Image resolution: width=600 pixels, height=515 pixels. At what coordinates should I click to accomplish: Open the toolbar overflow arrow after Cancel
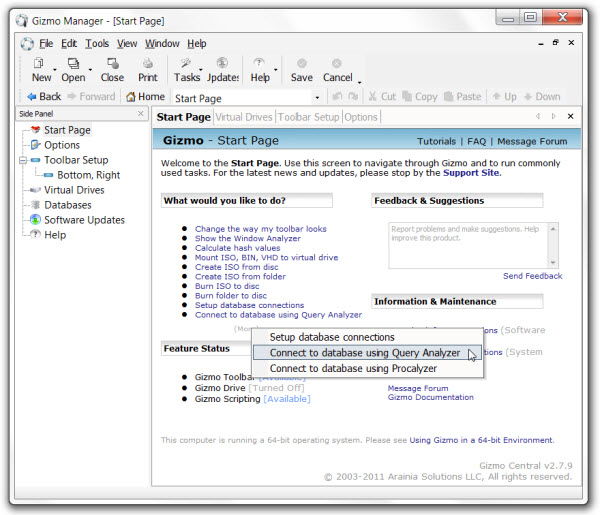[360, 82]
